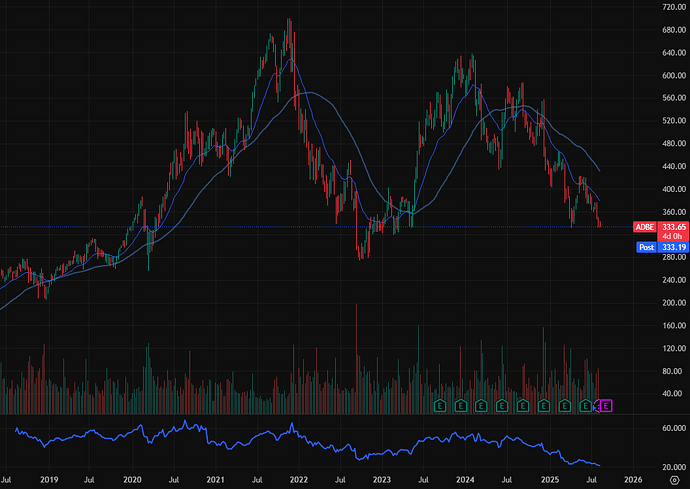Click the purple upcoming earnings marker
The width and height of the screenshot is (690, 489).
[606, 405]
